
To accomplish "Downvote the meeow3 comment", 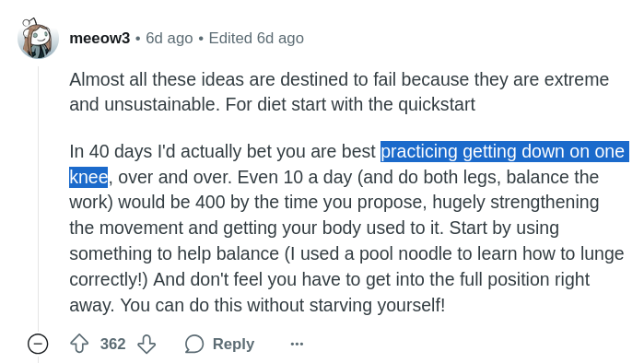I will [146, 344].
